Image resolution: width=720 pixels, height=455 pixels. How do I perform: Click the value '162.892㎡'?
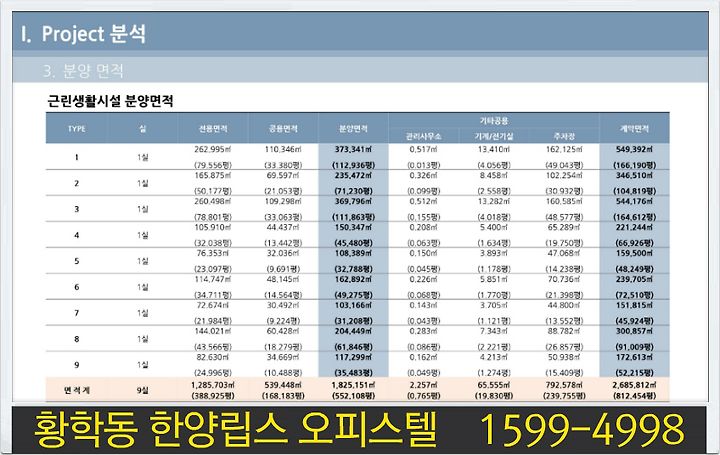pos(353,279)
